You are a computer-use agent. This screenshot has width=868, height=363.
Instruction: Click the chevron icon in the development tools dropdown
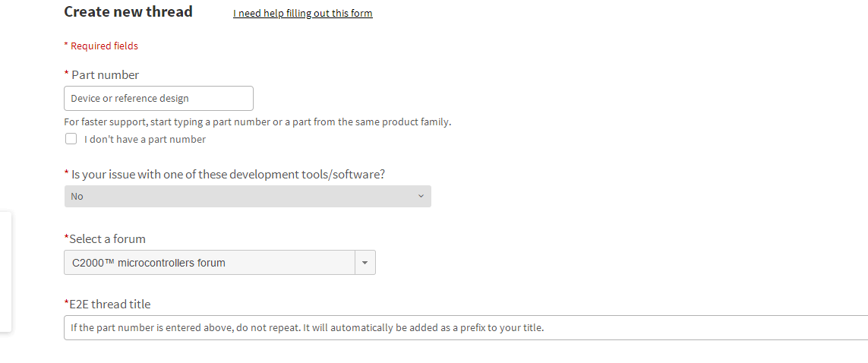(x=421, y=197)
